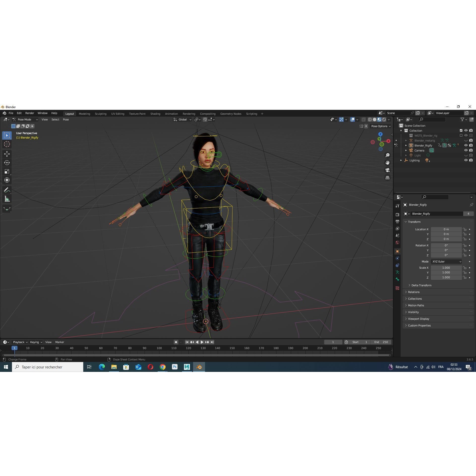
Task: Open the Pose menu in viewport header
Action: pyautogui.click(x=66, y=119)
